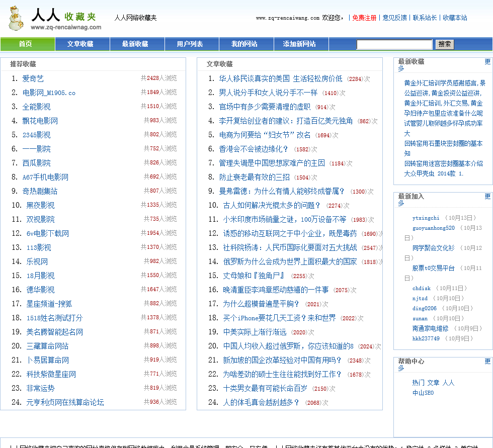Click 同学聚会文化衫 user link
The width and height of the screenshot is (493, 448).
[433, 248]
